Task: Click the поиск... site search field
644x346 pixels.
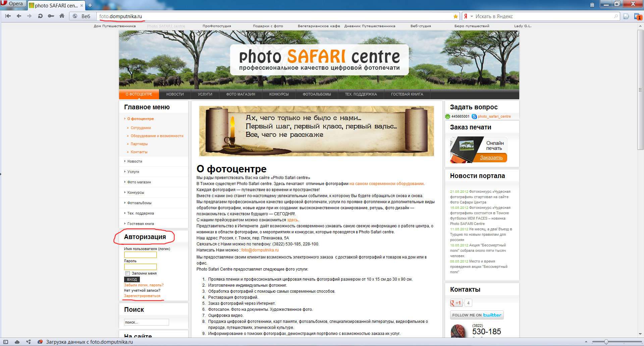Action: coord(147,322)
